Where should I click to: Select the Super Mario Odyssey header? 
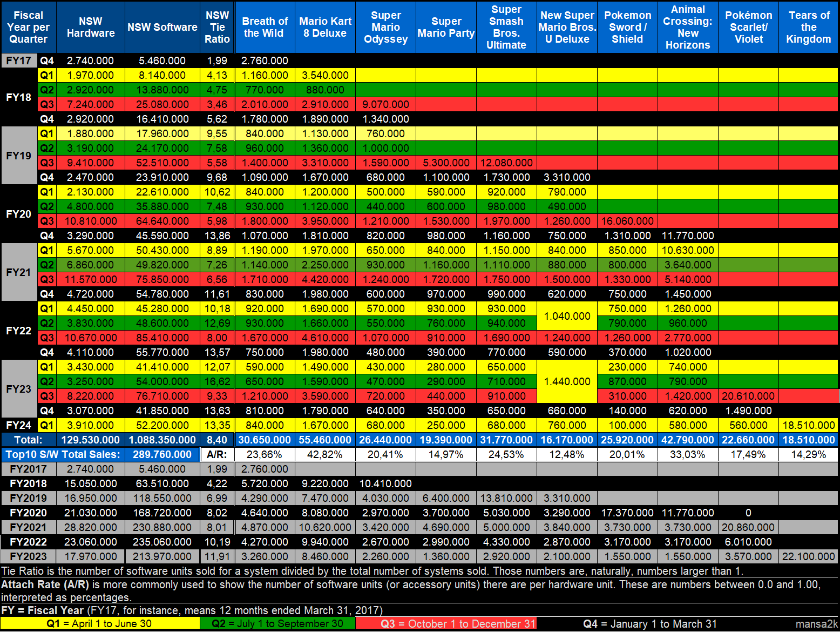385,27
